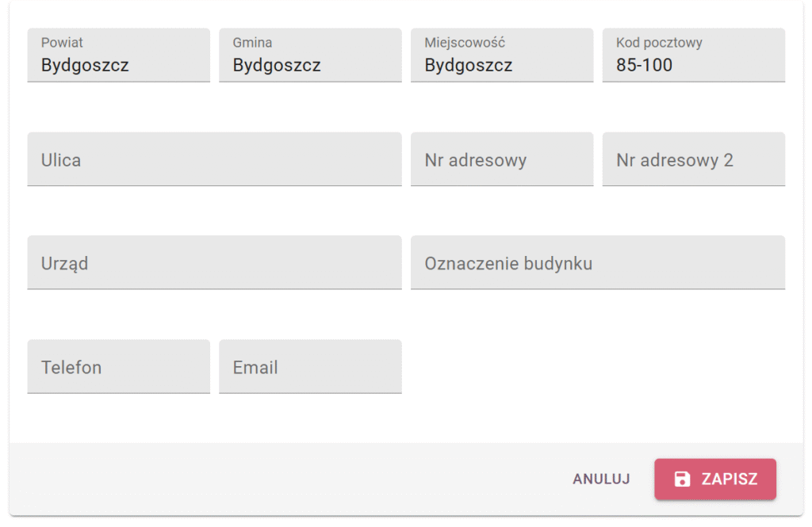The width and height of the screenshot is (812, 527).
Task: Select the Email input field
Action: [x=310, y=366]
